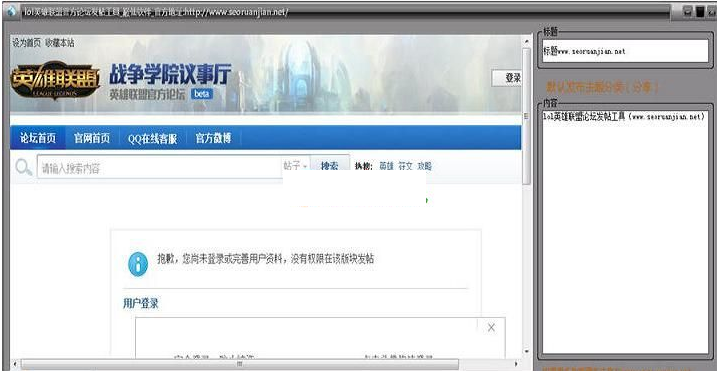The image size is (717, 371).
Task: Click the magnifier search icon
Action: (x=23, y=167)
